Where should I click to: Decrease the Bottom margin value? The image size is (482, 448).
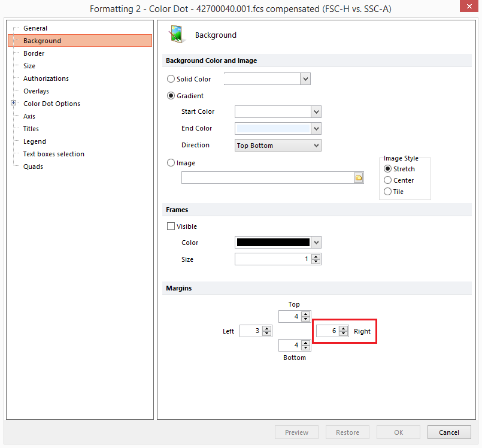(305, 348)
